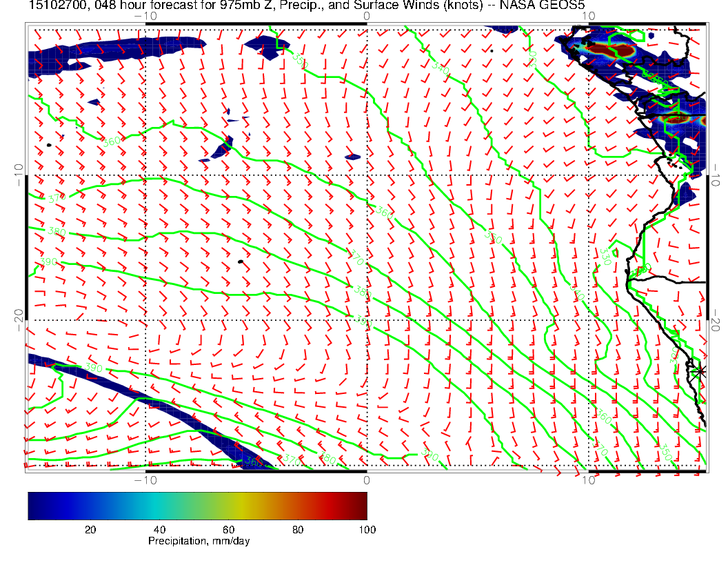Click the '0' longitude label on the bottom axis
The height and width of the screenshot is (563, 728).
[x=367, y=480]
